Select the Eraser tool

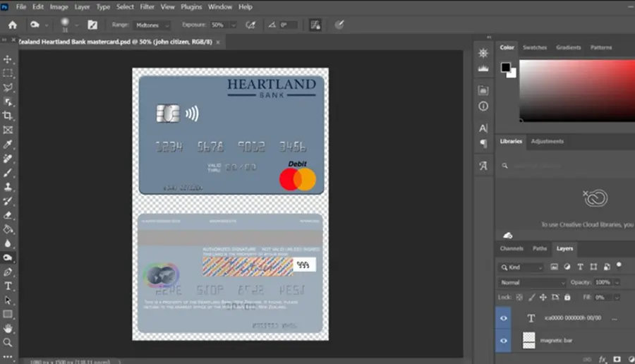8,215
